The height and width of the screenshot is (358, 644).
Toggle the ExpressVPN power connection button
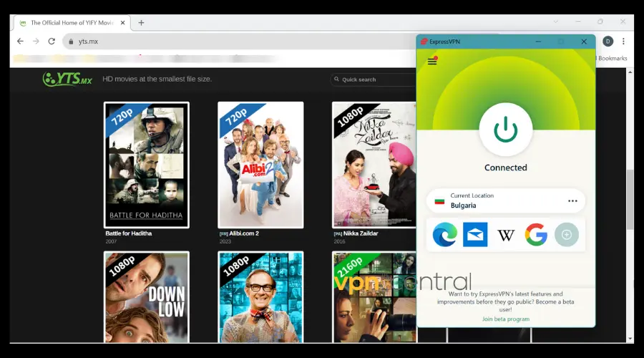coord(506,130)
